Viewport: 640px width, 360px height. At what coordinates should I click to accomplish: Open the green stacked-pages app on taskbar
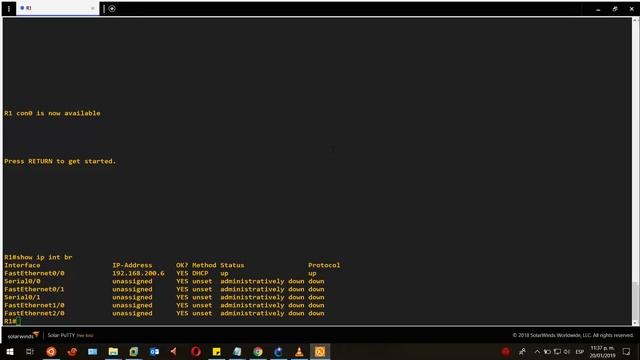(x=134, y=351)
